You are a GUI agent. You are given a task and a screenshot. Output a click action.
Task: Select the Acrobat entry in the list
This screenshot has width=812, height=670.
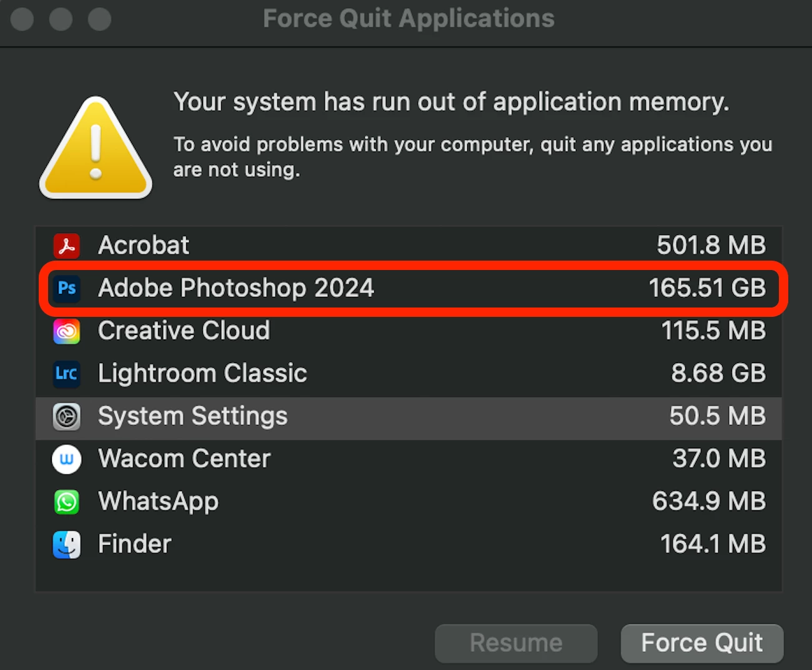click(144, 246)
